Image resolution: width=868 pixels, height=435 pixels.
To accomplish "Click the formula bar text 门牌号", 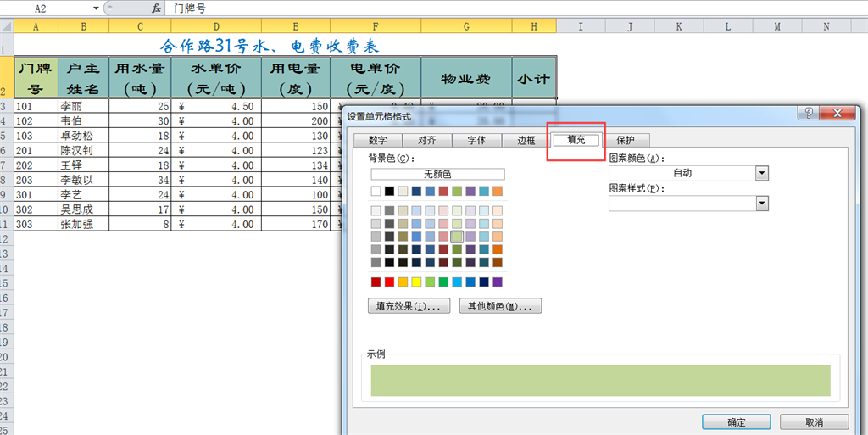I will pos(189,8).
